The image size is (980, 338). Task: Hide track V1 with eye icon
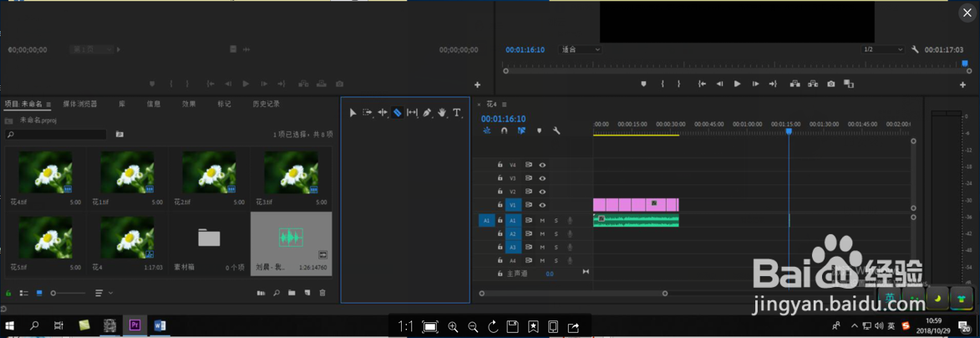click(542, 205)
